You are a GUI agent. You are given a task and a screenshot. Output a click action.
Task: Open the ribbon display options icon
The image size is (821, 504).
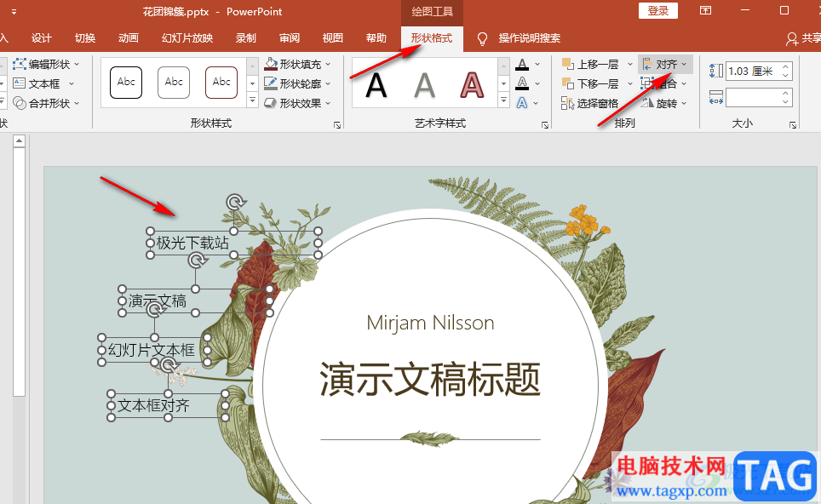click(x=705, y=10)
